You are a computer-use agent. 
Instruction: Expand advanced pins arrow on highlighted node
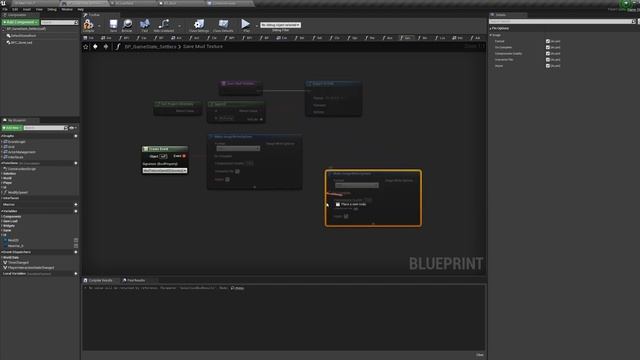click(373, 224)
